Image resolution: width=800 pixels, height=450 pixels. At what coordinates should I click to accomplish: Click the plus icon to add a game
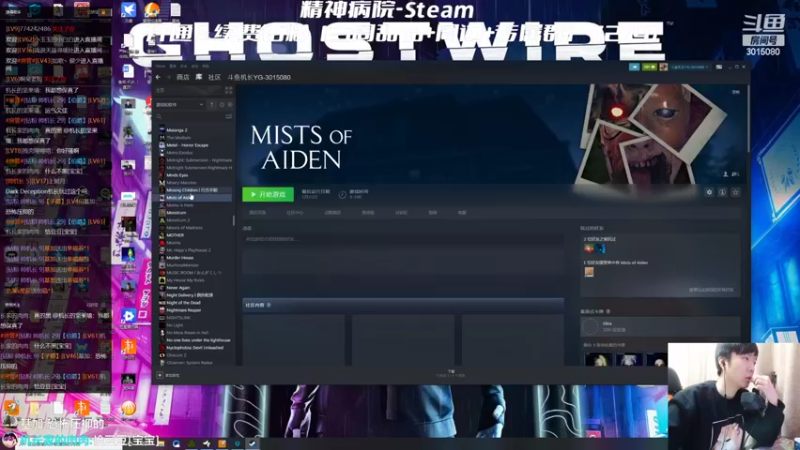[160, 375]
